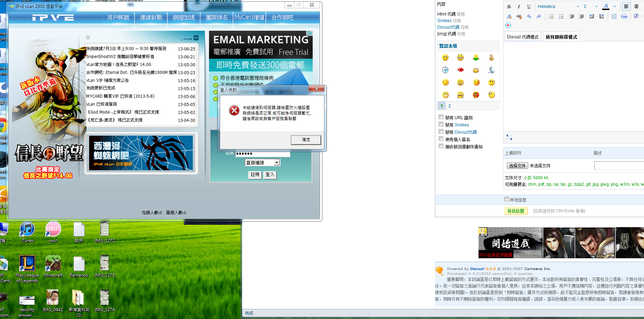Screen dimensions: 644x319
Task: Decrease the text indent
Action: coord(572,16)
